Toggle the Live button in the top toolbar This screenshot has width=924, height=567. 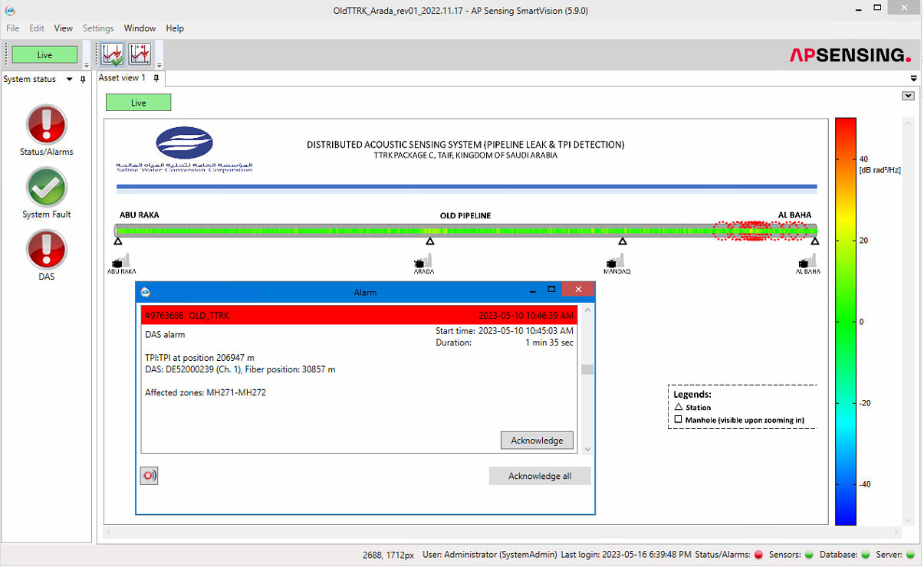[44, 54]
